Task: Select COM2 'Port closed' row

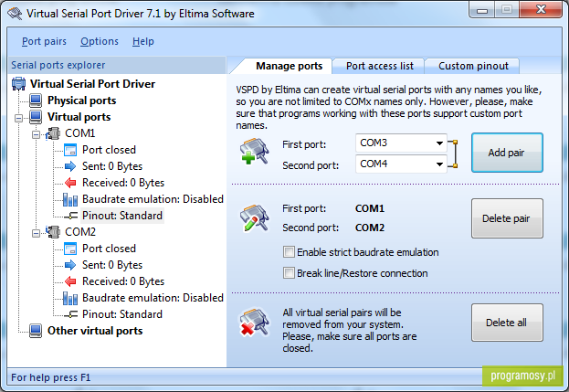Action: tap(109, 249)
